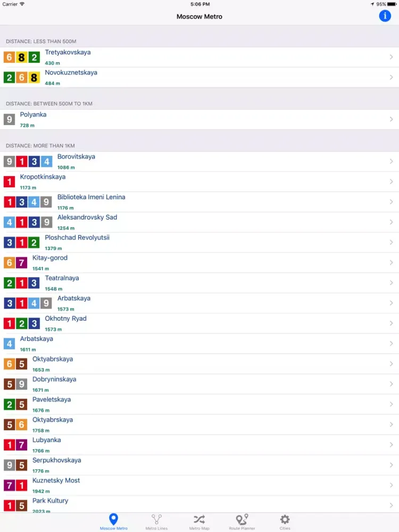
Task: Expand the chevron on Novokuznetskaya row
Action: pos(391,77)
